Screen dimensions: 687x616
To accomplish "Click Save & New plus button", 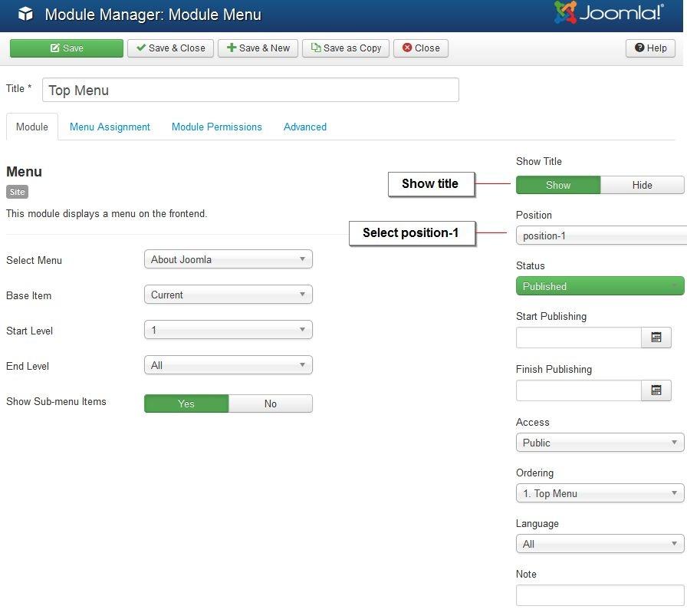I will click(x=258, y=48).
